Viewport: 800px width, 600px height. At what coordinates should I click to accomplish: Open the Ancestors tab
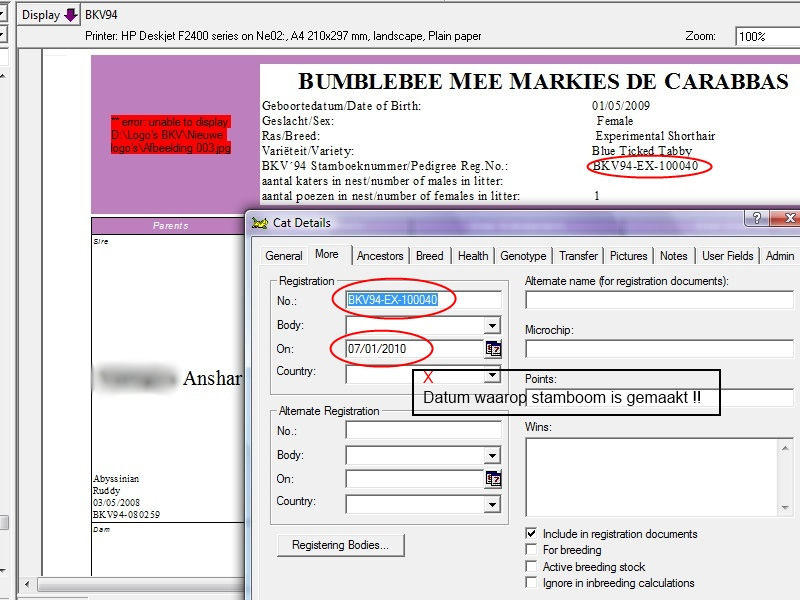point(380,256)
